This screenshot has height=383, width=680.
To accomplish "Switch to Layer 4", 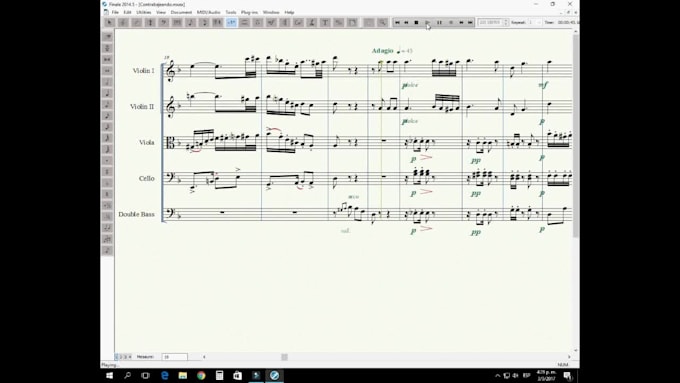I will pos(130,357).
